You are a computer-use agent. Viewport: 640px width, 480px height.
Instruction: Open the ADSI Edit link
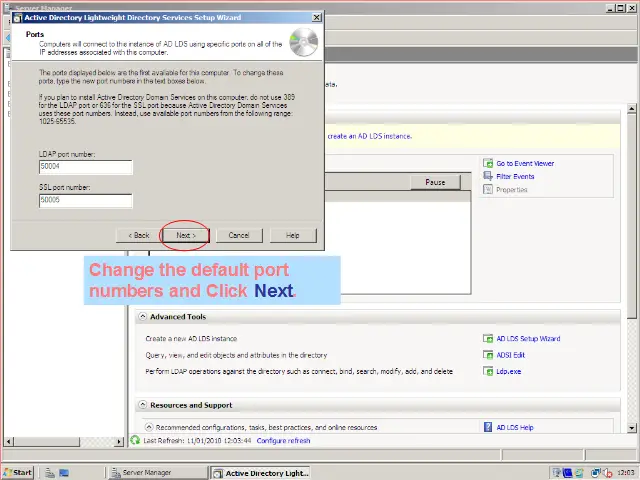(510, 355)
